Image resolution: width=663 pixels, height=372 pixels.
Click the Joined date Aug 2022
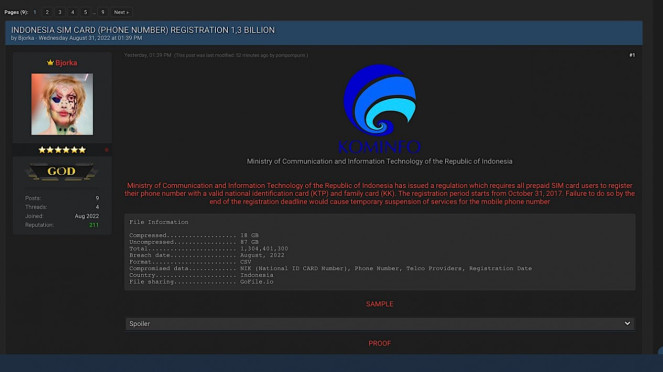pos(87,216)
